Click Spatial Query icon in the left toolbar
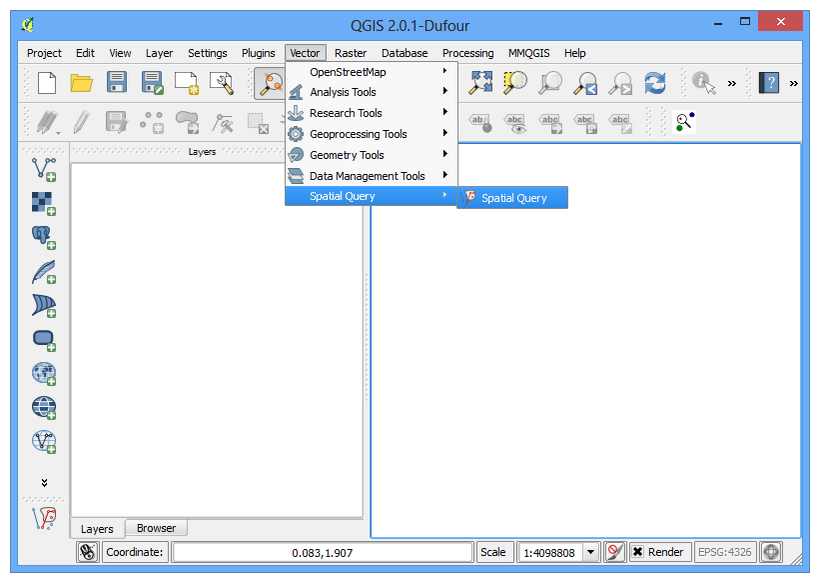Screen dimensions: 820x583 click(x=44, y=519)
